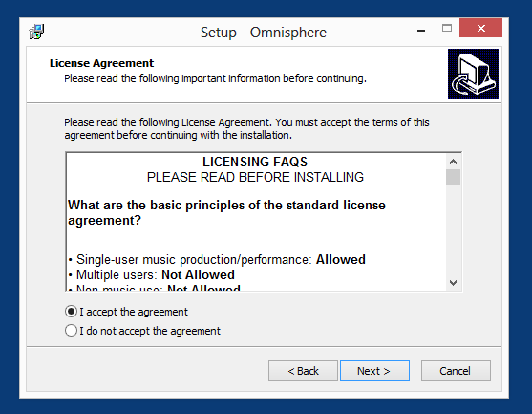Click the Next > button
The image size is (532, 414).
pyautogui.click(x=374, y=371)
